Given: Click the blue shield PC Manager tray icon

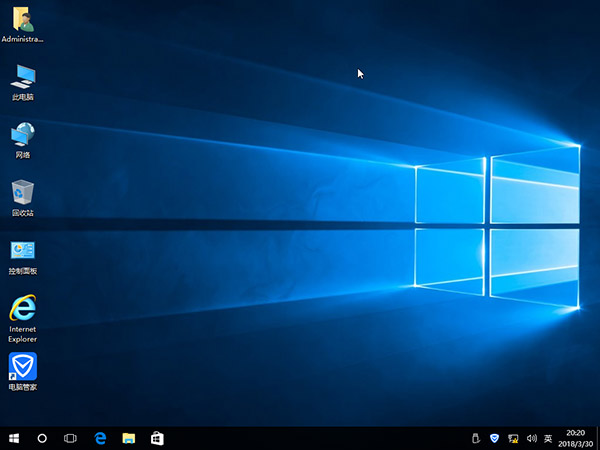Looking at the screenshot, I should coord(494,438).
